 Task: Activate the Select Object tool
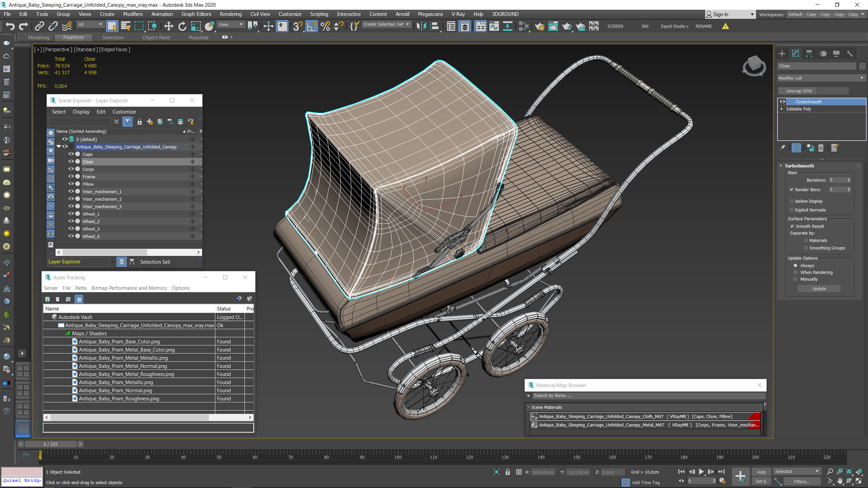point(112,26)
